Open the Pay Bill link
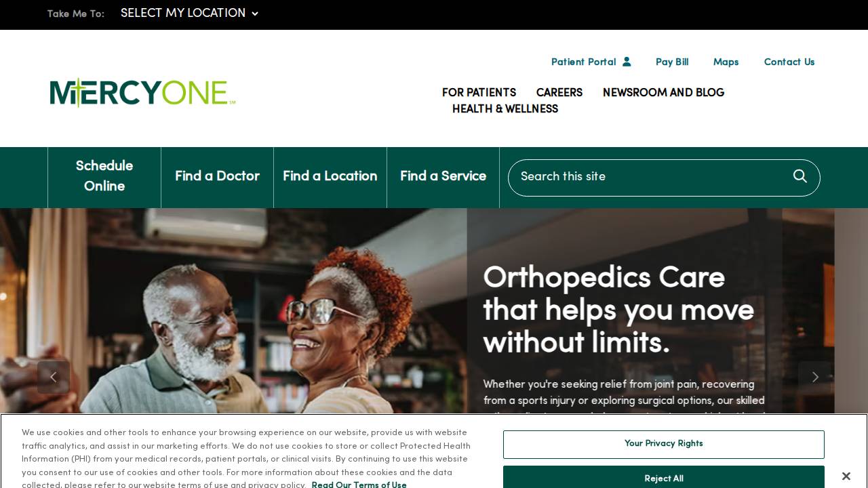 pos(672,62)
